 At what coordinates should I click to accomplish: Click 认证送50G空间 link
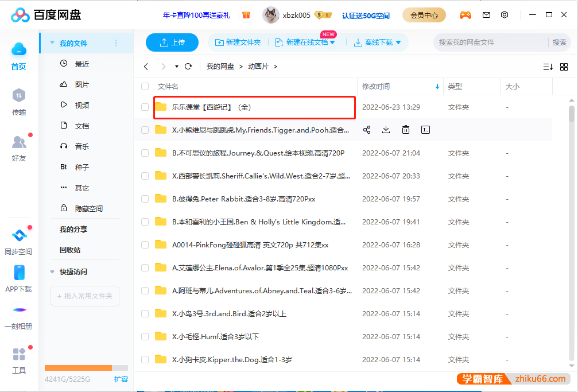pos(366,15)
